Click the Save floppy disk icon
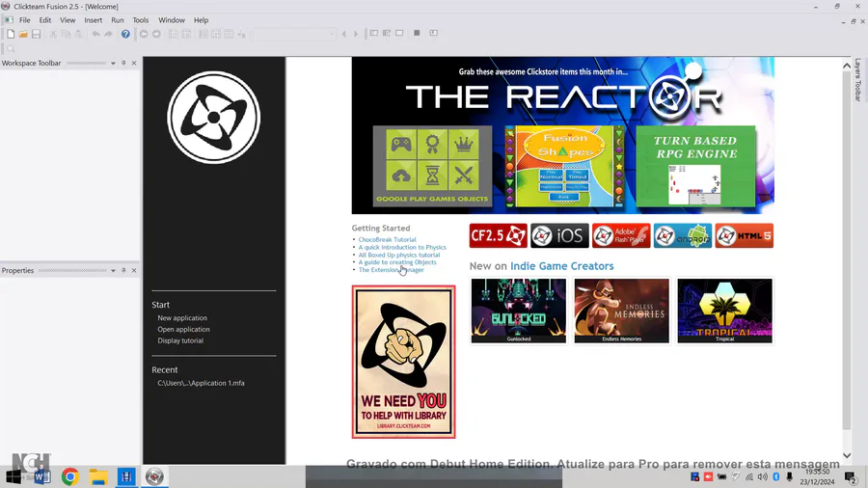The image size is (868, 488). [x=36, y=35]
